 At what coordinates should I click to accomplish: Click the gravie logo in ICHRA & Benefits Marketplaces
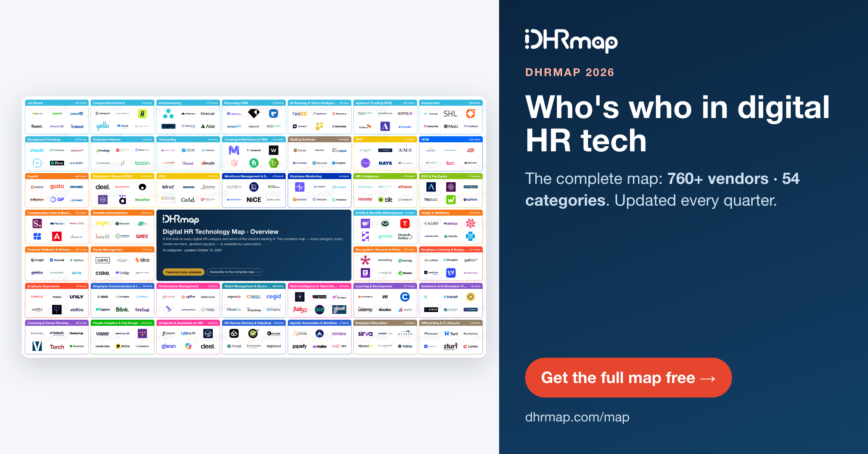(385, 236)
